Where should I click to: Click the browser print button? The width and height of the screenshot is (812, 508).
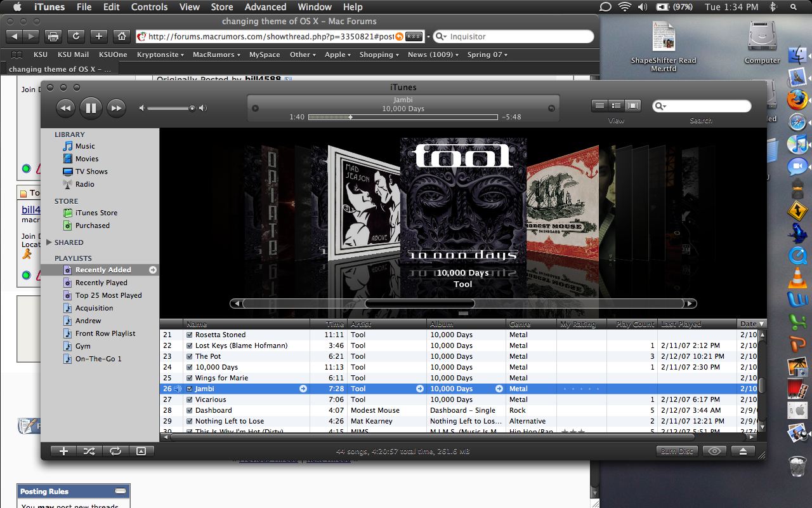53,36
